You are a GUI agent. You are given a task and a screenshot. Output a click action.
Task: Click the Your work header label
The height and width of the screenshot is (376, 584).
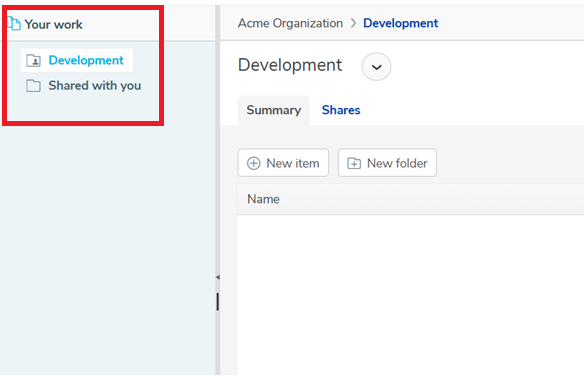(x=54, y=25)
